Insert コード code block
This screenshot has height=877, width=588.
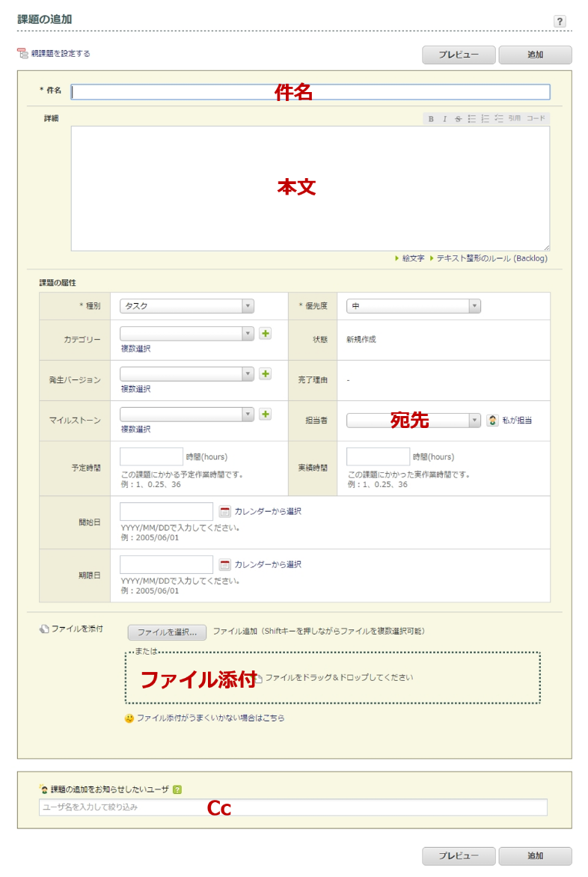536,118
